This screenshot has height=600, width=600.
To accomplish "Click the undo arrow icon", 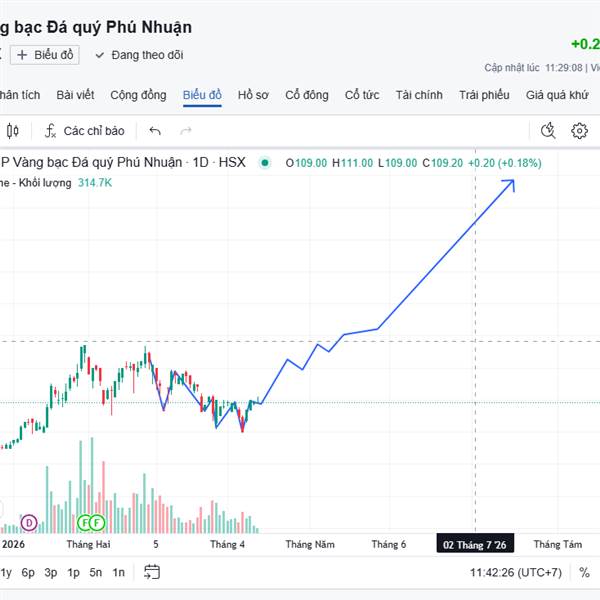I will 154,130.
